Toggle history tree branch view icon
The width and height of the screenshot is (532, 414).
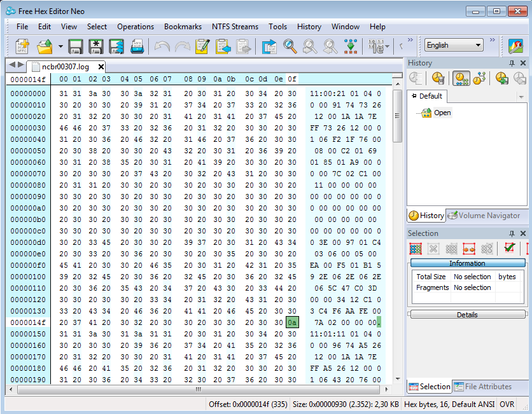479,78
